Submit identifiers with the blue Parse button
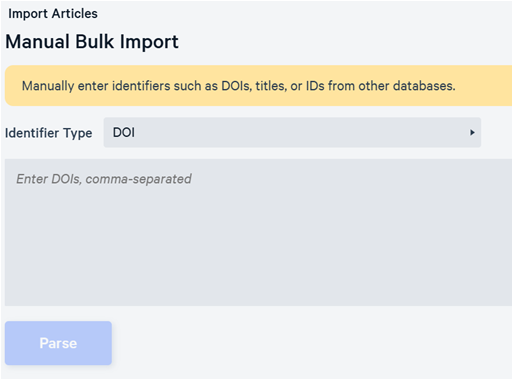 [58, 343]
